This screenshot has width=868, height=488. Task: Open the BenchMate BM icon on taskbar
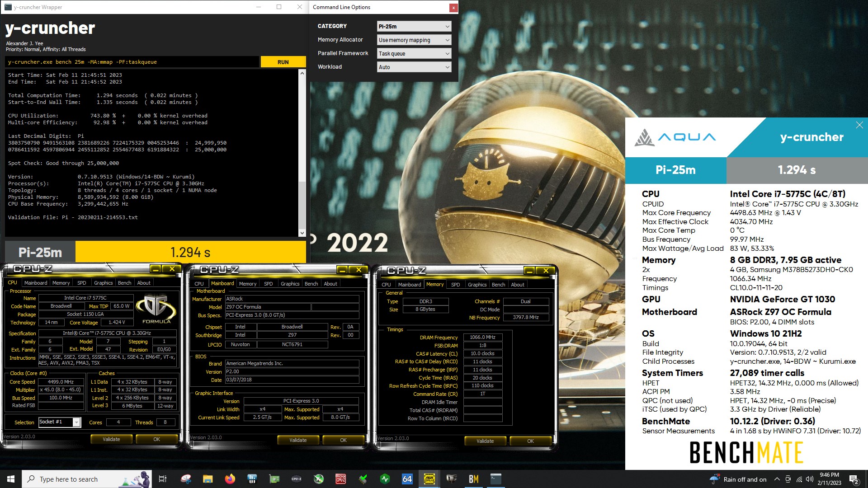(474, 479)
